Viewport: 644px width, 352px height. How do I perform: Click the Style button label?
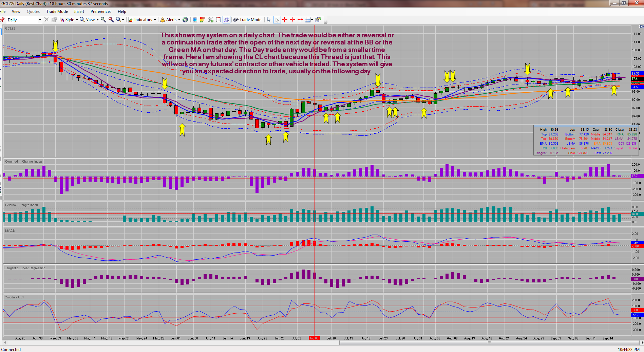coord(70,20)
